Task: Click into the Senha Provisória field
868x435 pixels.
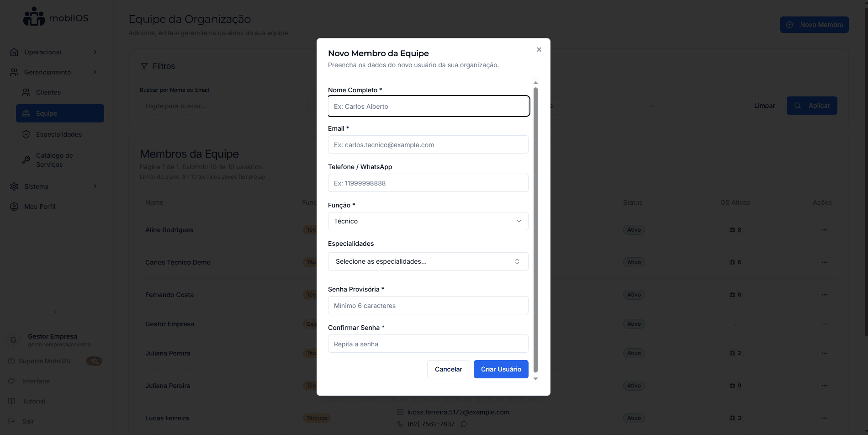Action: pos(428,306)
